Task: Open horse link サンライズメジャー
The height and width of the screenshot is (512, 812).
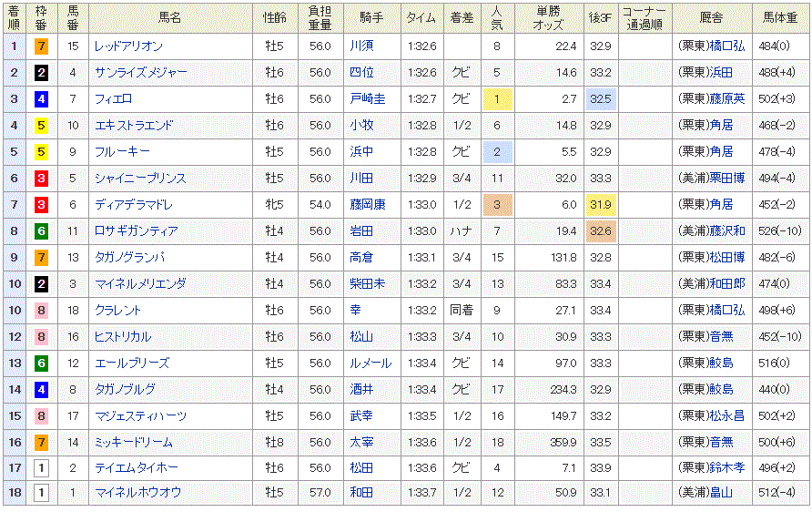Action: (141, 73)
